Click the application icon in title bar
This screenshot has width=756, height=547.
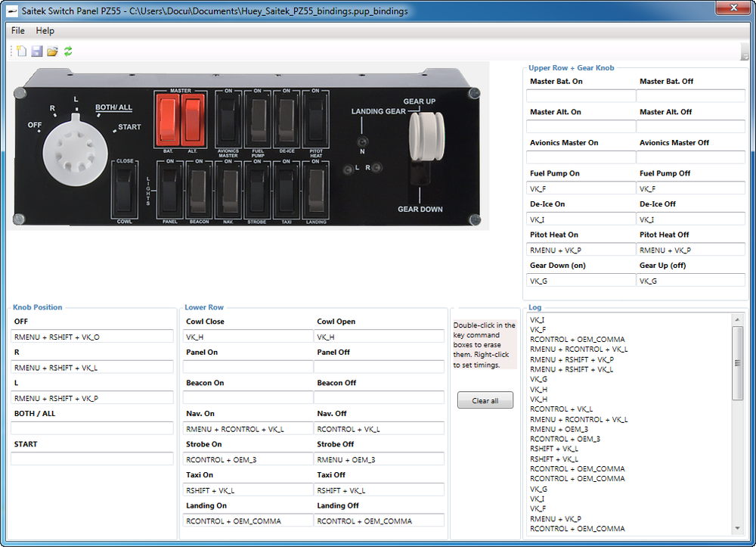pos(11,11)
